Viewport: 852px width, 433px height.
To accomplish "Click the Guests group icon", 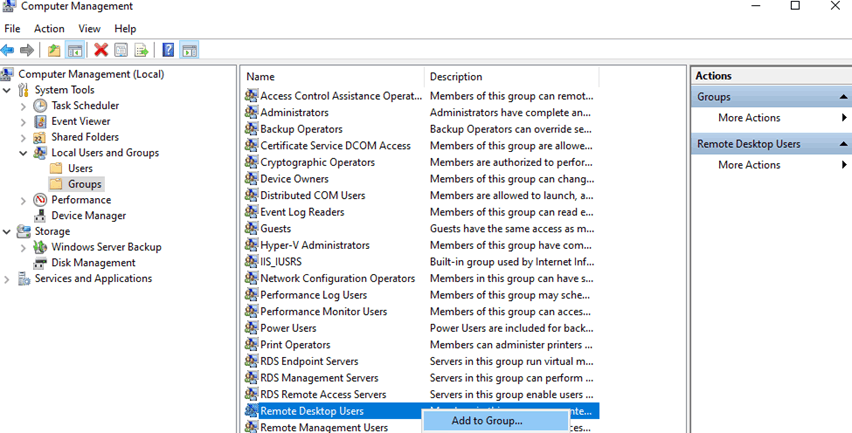I will pyautogui.click(x=251, y=228).
